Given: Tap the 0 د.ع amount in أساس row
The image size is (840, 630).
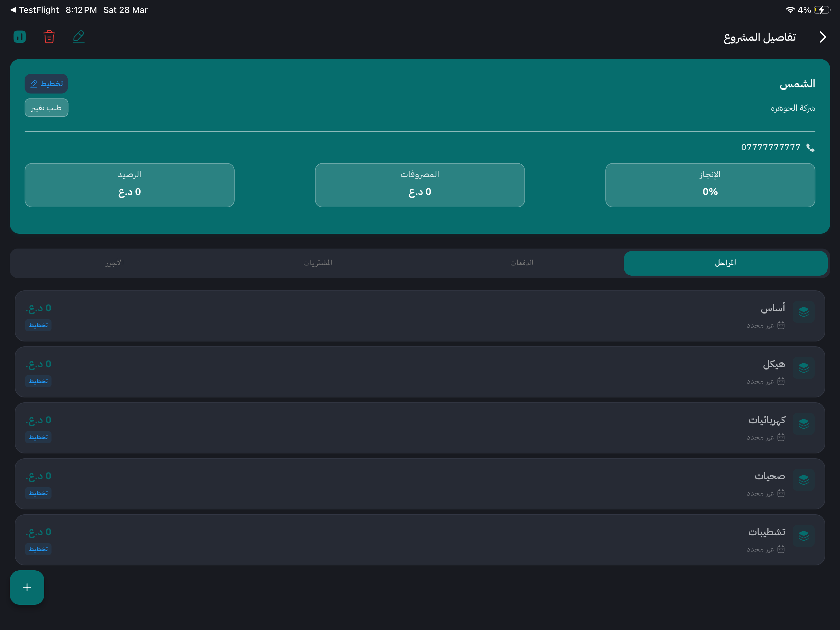Looking at the screenshot, I should pos(38,308).
